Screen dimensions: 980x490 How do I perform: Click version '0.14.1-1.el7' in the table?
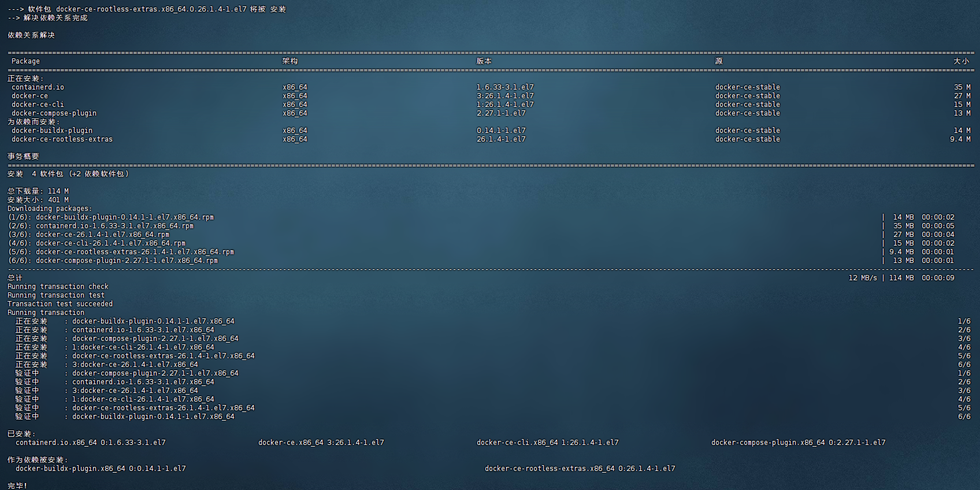[501, 131]
